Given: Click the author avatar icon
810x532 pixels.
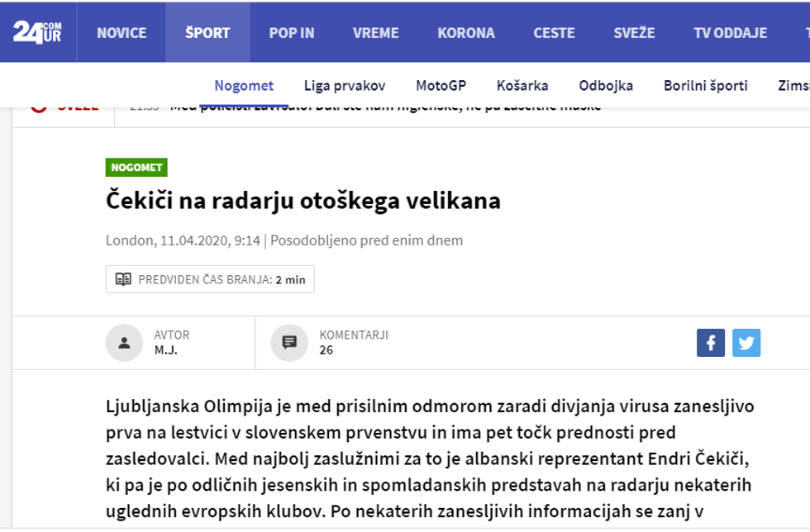Looking at the screenshot, I should (x=125, y=342).
